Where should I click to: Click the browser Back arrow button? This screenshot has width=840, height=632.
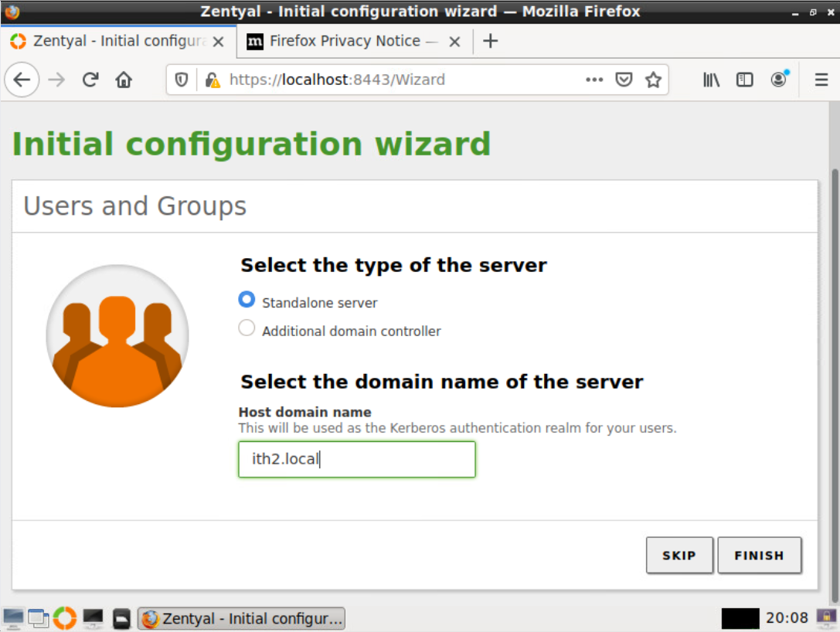(22, 80)
